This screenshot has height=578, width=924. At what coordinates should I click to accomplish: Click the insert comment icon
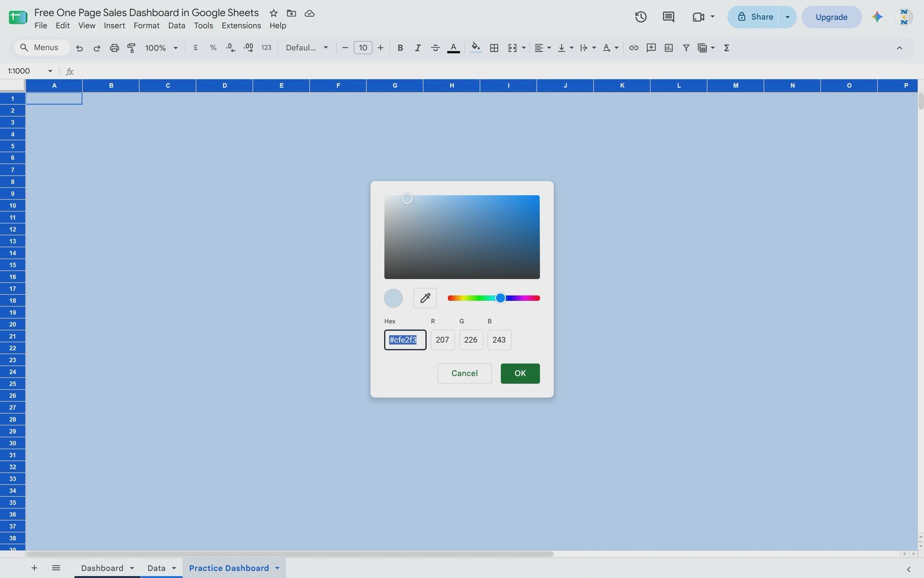(x=651, y=48)
